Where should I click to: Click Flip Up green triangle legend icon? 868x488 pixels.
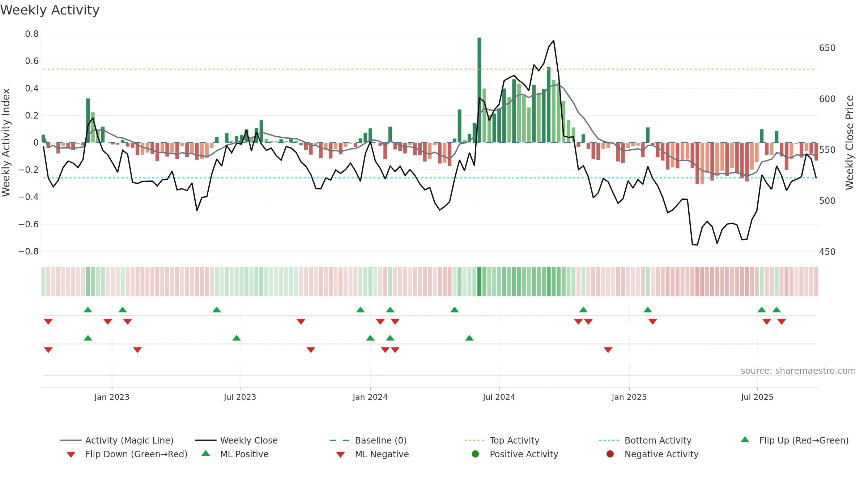point(745,440)
